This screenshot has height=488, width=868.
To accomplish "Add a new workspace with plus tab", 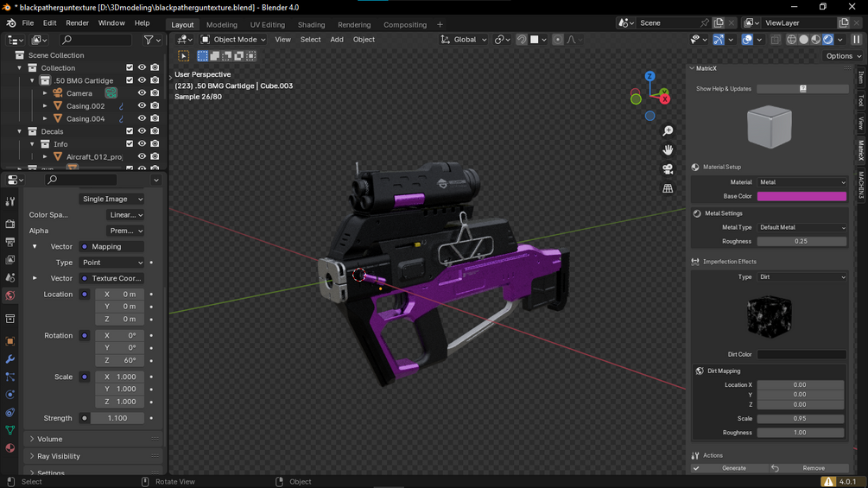I will click(440, 25).
